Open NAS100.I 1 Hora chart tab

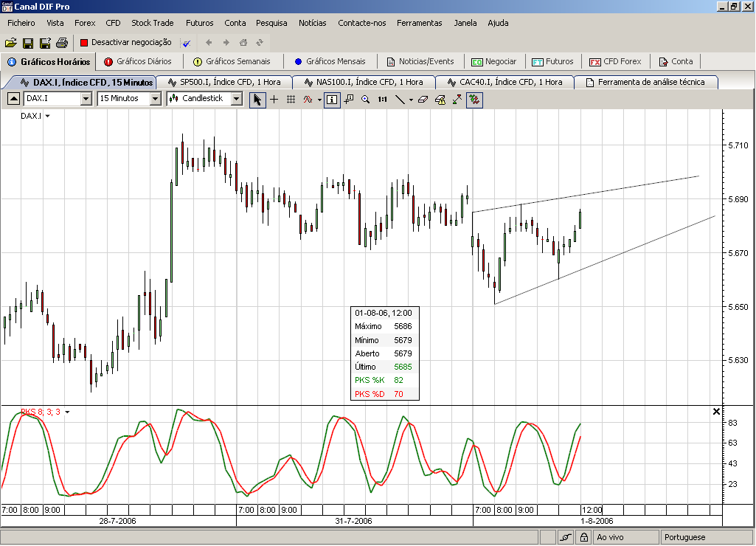[x=364, y=83]
